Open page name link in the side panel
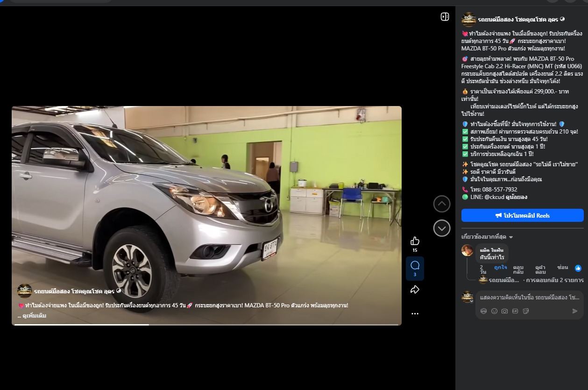 click(518, 20)
